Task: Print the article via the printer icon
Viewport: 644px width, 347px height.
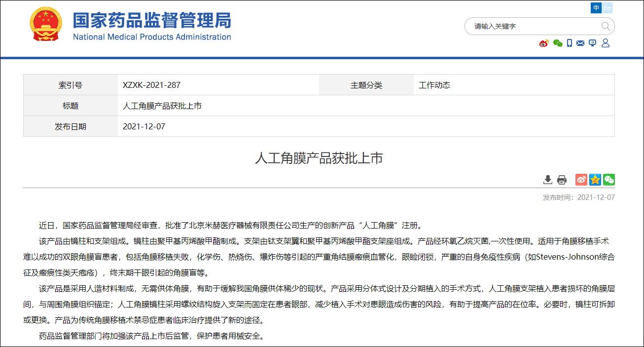Action: [x=562, y=180]
